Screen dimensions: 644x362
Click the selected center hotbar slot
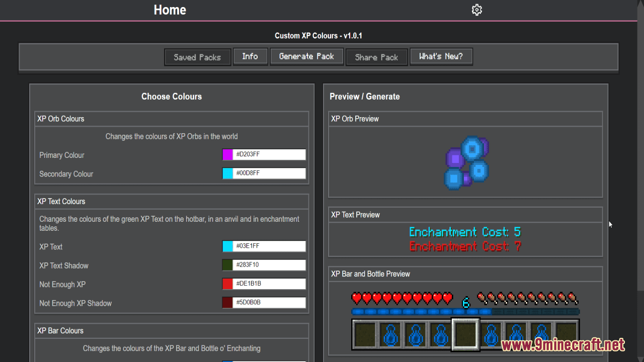[x=465, y=334]
